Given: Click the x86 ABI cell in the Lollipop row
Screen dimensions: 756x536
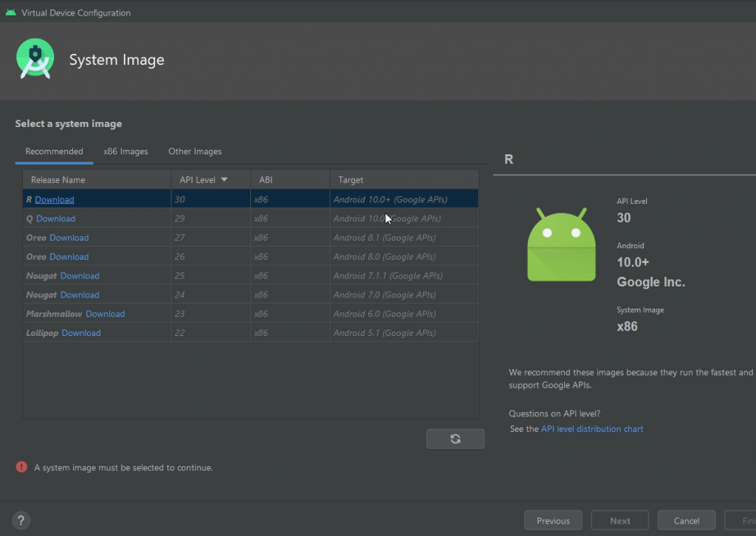Looking at the screenshot, I should tap(290, 333).
